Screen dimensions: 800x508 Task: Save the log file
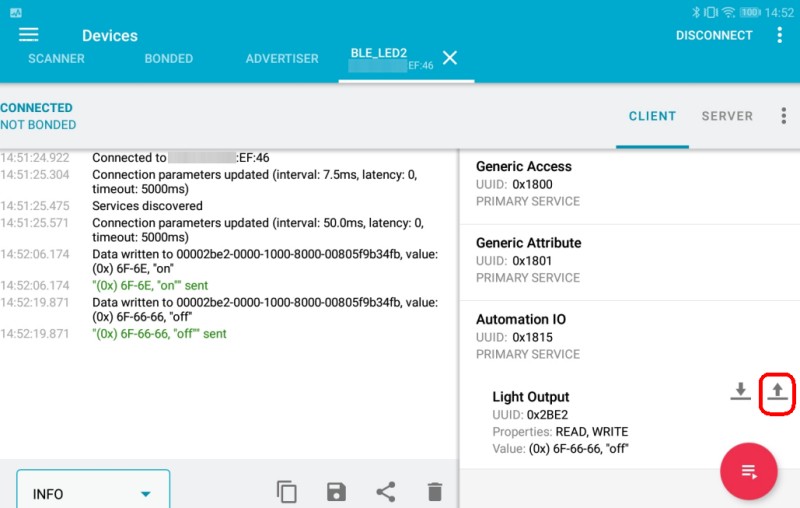pos(336,492)
